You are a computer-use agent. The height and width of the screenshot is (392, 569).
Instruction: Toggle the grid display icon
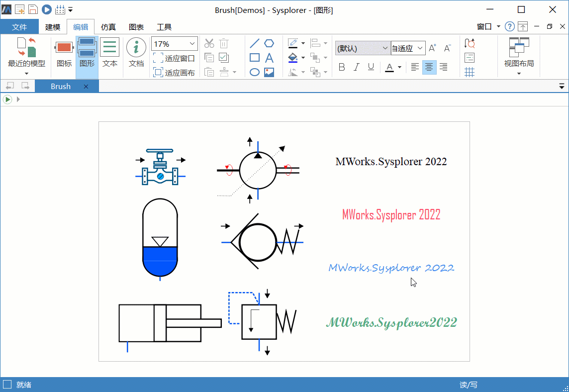click(470, 72)
